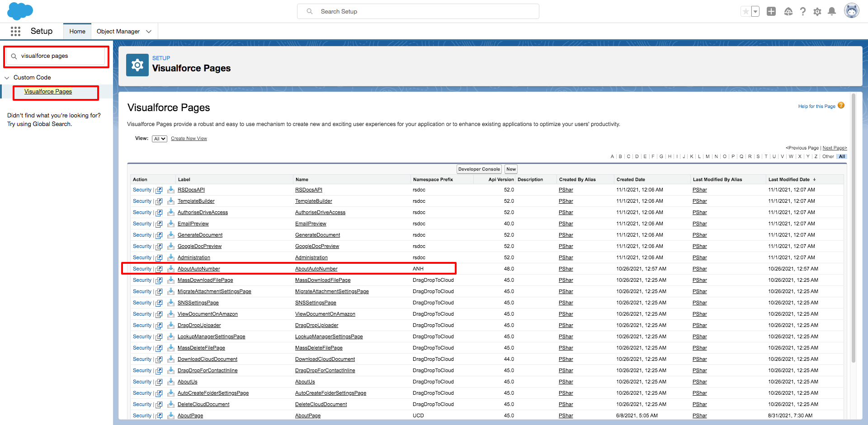Filter pages by letter A
Image resolution: width=868 pixels, height=425 pixels.
(612, 157)
